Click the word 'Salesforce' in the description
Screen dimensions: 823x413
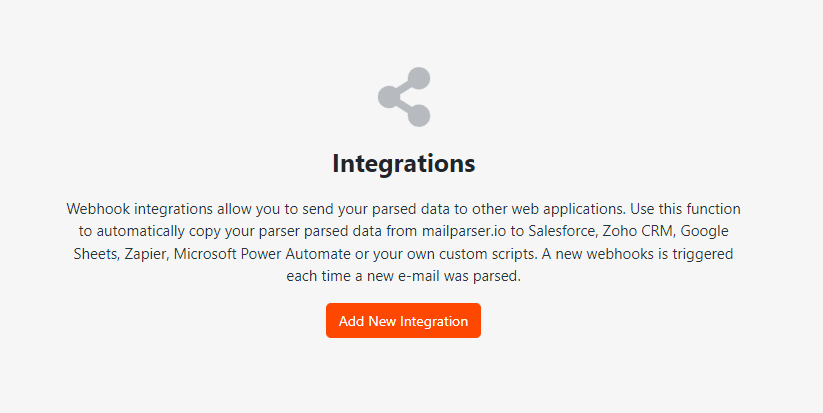563,231
